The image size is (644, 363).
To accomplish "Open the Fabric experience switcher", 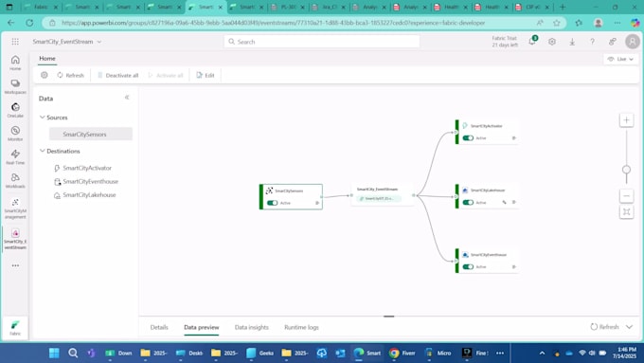I will coord(15,328).
